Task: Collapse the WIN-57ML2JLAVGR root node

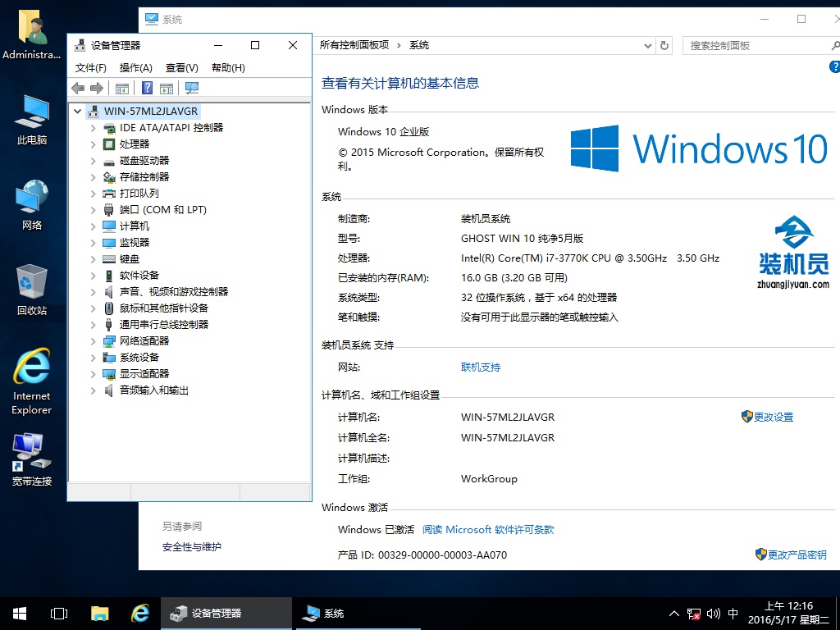Action: click(x=77, y=112)
